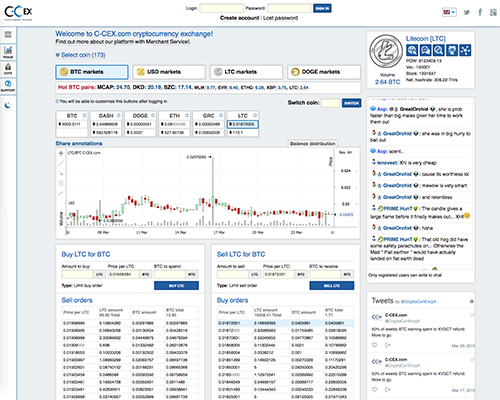The width and height of the screenshot is (500, 400).
Task: Open the SZC hot pair link
Action: pyautogui.click(x=178, y=87)
